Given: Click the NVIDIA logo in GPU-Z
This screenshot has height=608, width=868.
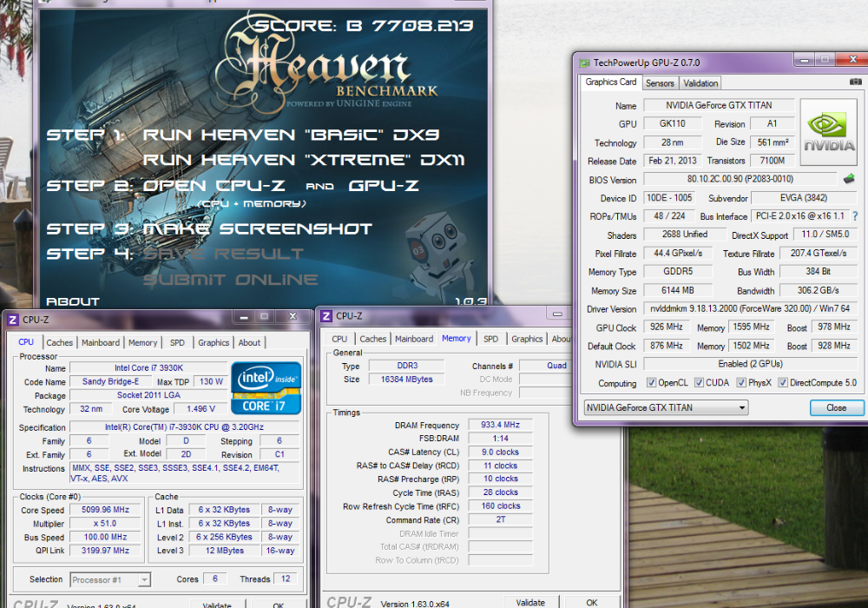Looking at the screenshot, I should click(829, 132).
